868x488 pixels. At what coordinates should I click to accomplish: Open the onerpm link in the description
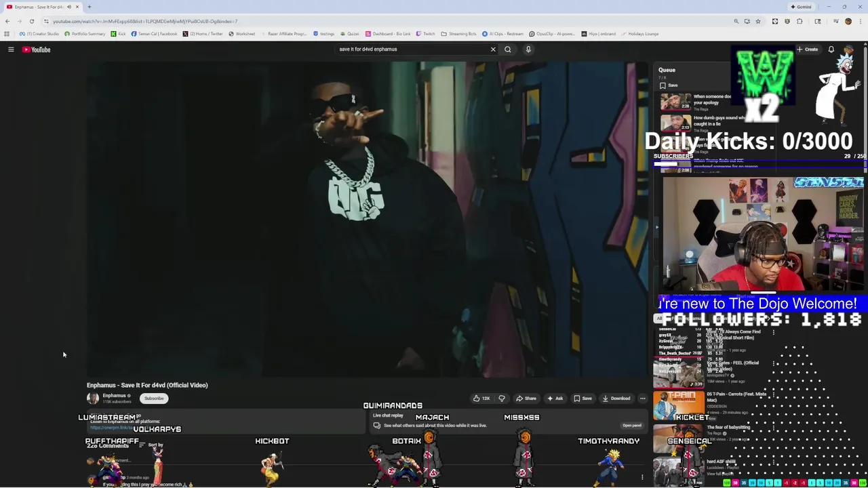[x=112, y=428]
